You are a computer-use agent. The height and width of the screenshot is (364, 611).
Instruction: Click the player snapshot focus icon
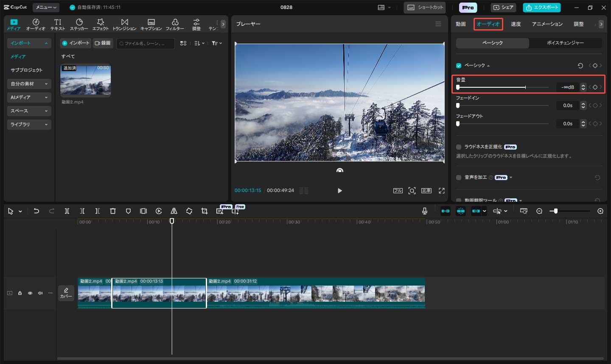tap(412, 191)
